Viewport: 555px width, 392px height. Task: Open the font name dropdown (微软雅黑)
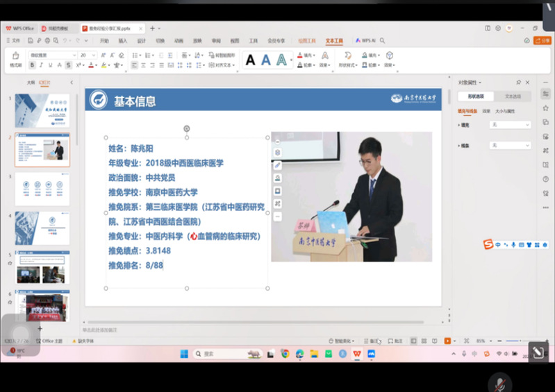(51, 55)
